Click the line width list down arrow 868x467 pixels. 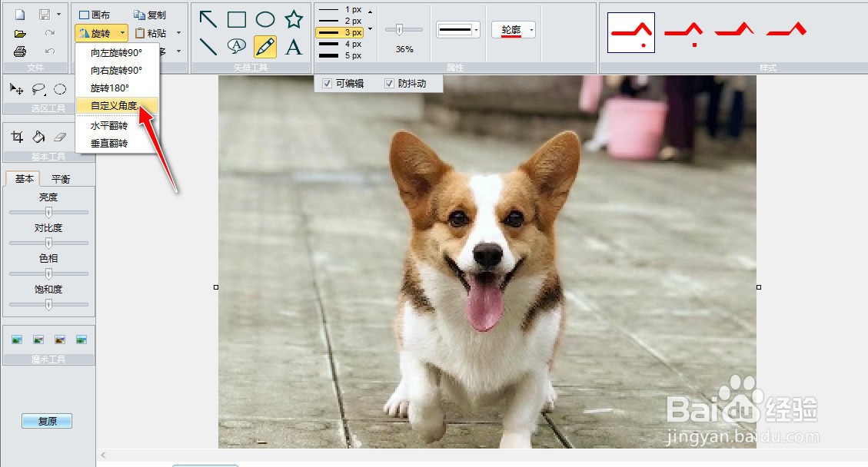(371, 28)
